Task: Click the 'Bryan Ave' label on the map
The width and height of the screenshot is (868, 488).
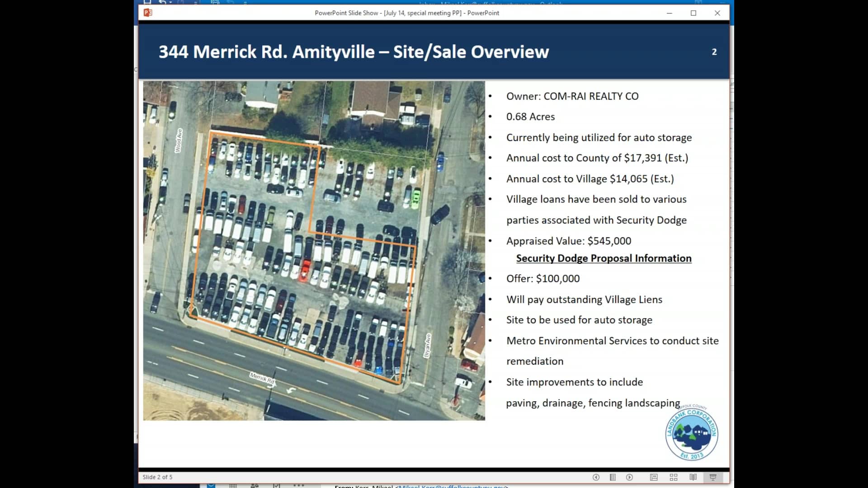Action: (x=427, y=346)
